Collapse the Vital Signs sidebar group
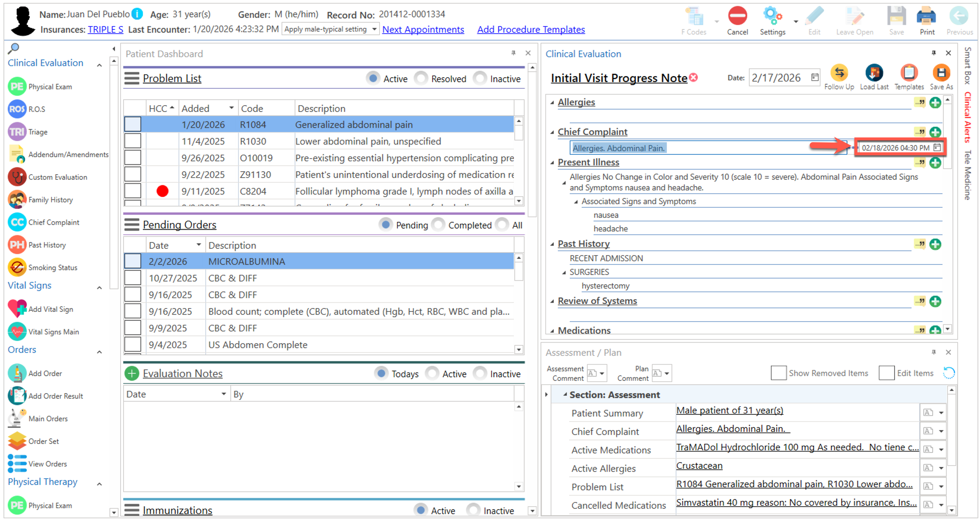This screenshot has height=520, width=980. pos(99,288)
